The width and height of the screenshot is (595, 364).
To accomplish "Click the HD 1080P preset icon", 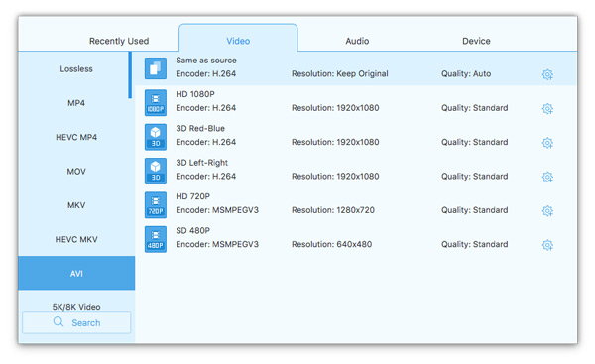I will click(156, 102).
